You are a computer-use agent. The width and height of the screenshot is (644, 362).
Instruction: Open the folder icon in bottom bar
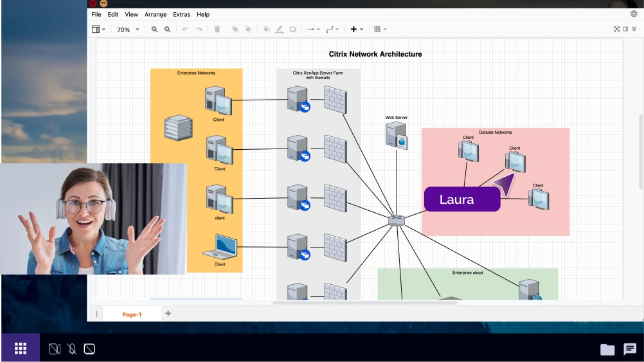(x=607, y=349)
